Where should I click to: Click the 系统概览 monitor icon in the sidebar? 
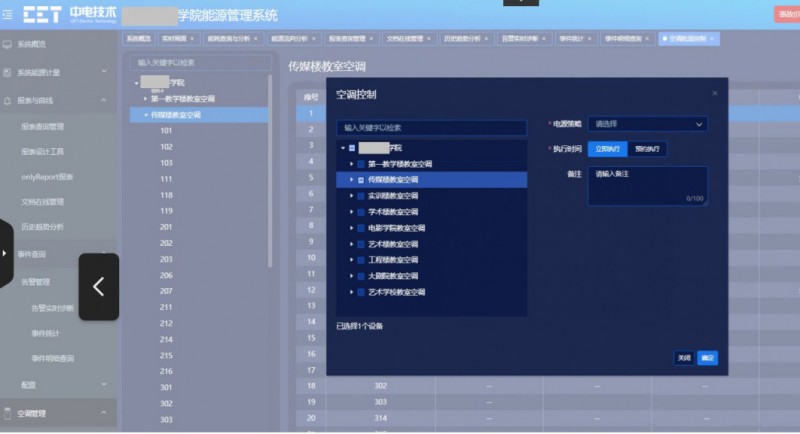coord(7,44)
